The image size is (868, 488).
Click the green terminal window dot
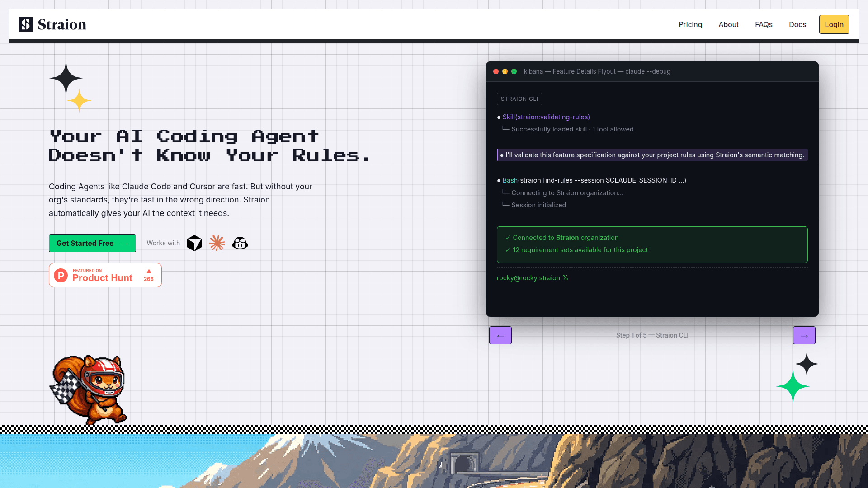click(514, 71)
